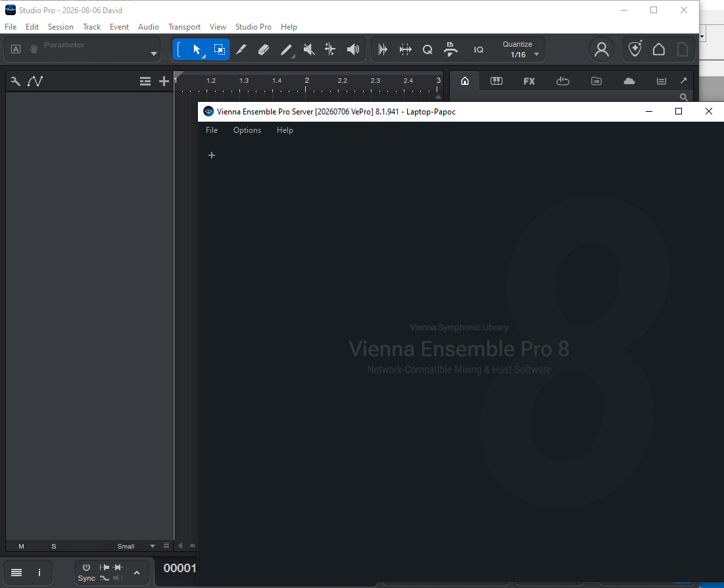Viewport: 724px width, 588px height.
Task: Pick the Mute tool speaker icon
Action: click(308, 49)
